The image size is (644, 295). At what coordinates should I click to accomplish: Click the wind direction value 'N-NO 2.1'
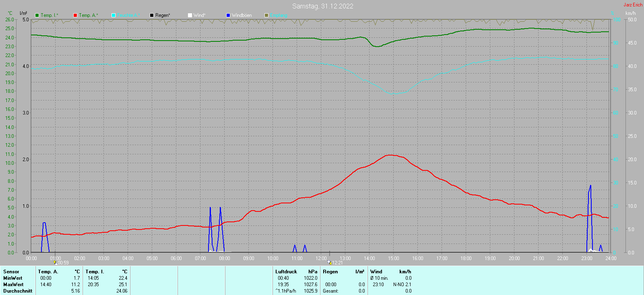point(402,285)
